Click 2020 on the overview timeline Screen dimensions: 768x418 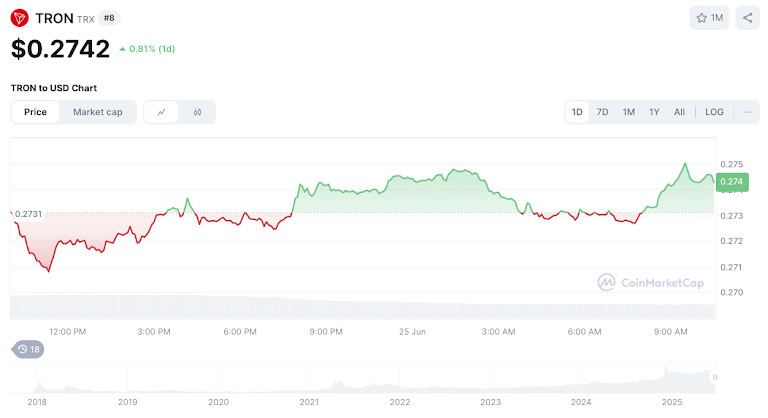coord(218,402)
